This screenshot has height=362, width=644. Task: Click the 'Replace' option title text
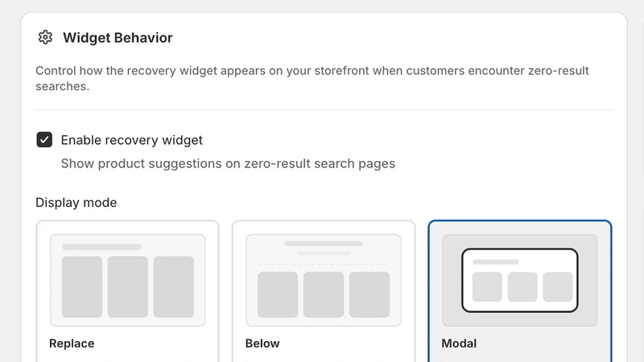[72, 343]
